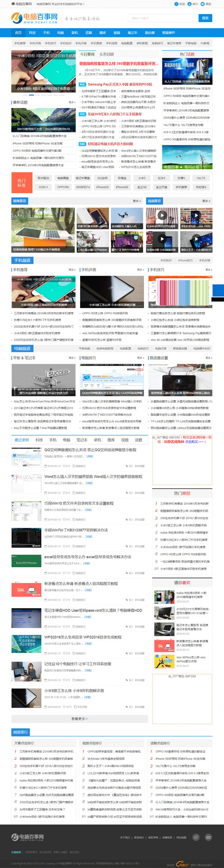Open the 网件R7500 router gallery thumbnail
This screenshot has width=224, height=868.
point(127,242)
